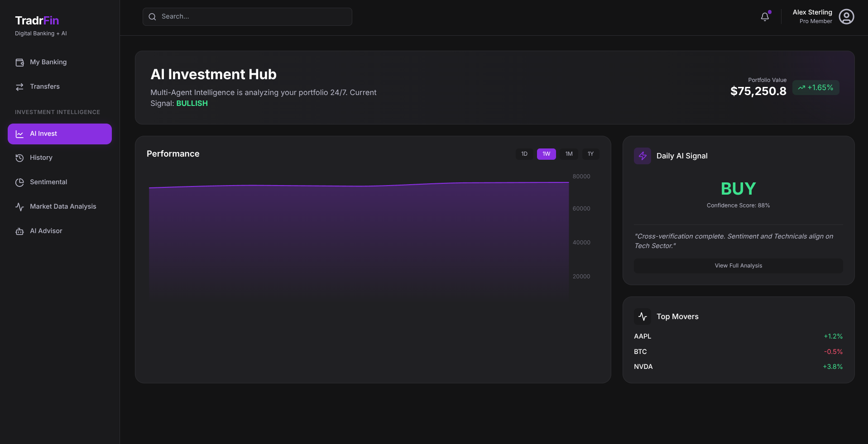Viewport: 868px width, 444px height.
Task: Open the AI Advisor page
Action: click(x=60, y=231)
